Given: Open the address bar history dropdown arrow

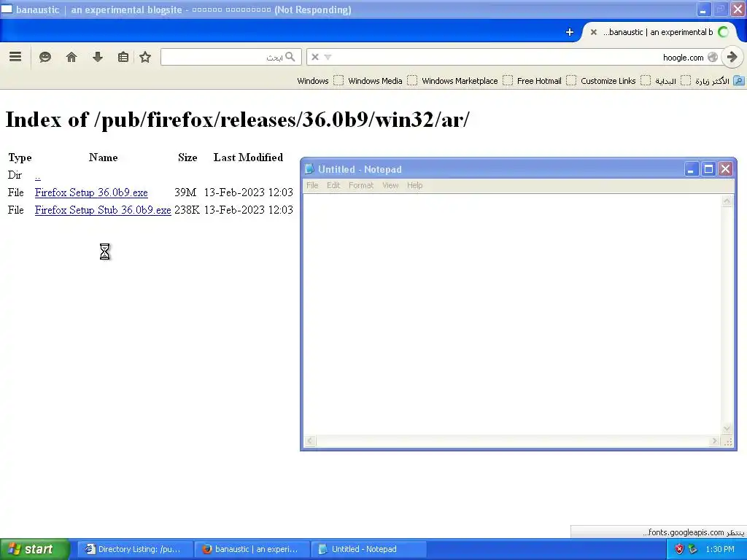Looking at the screenshot, I should [328, 57].
